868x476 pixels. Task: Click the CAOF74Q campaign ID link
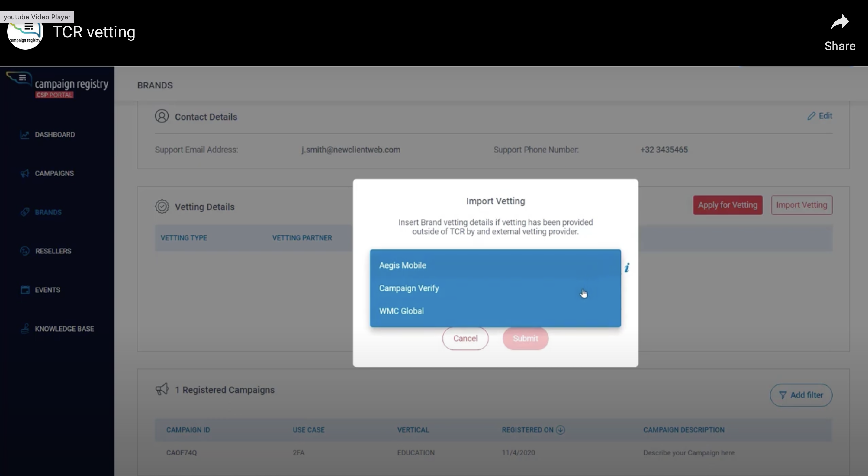click(181, 452)
